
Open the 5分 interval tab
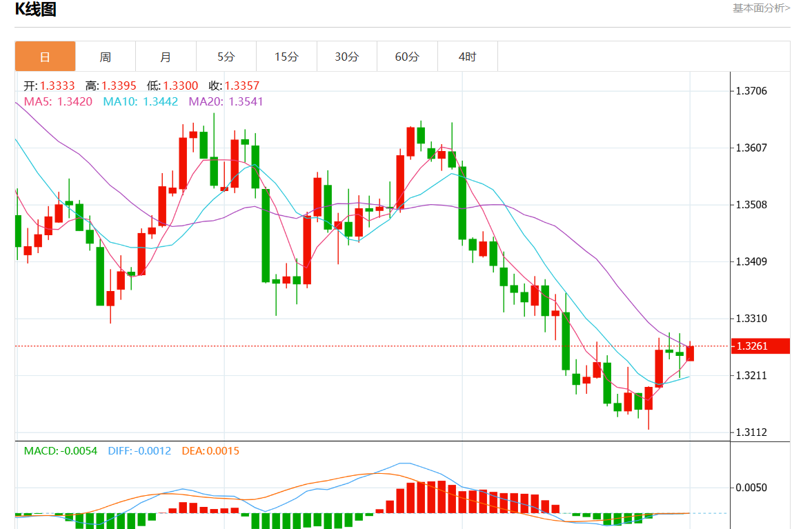point(226,57)
